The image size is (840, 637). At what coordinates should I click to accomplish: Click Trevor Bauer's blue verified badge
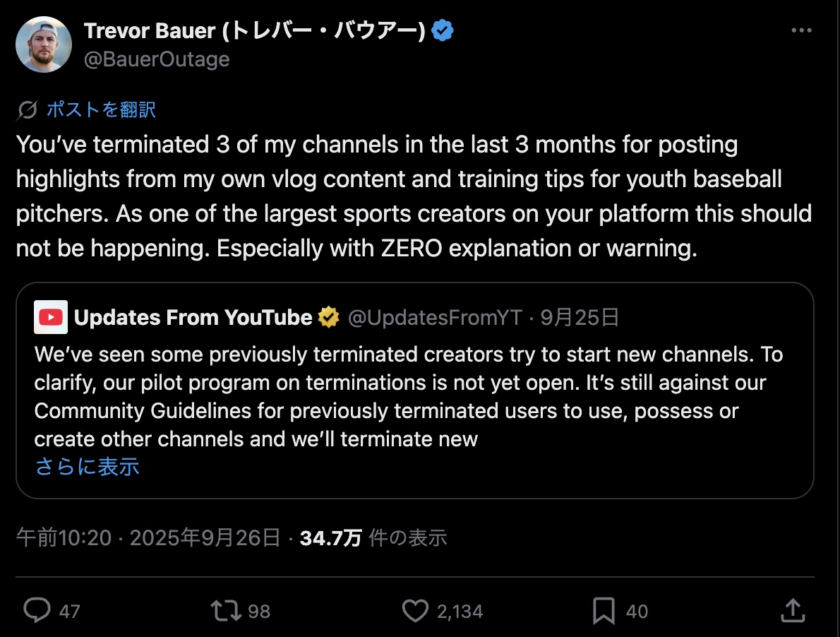point(443,31)
